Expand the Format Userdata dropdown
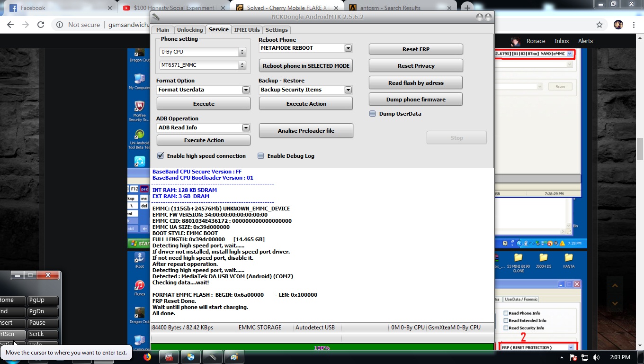644x364 pixels. [246, 90]
